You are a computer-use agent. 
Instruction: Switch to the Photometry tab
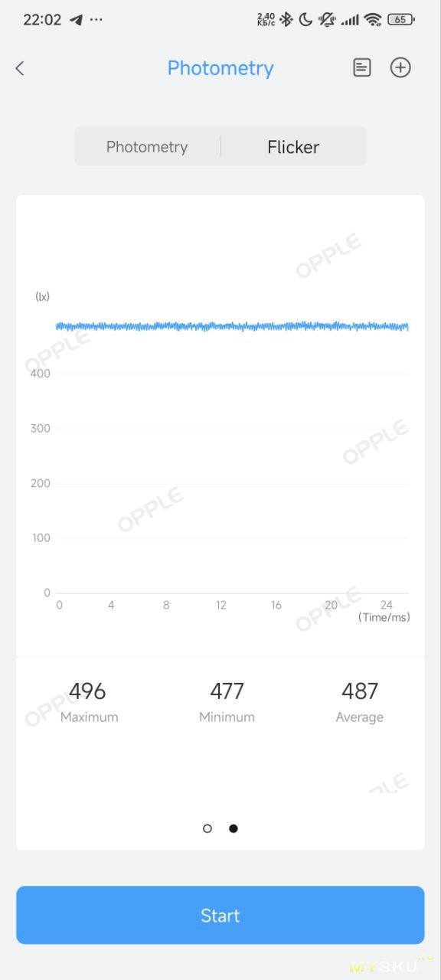(147, 147)
